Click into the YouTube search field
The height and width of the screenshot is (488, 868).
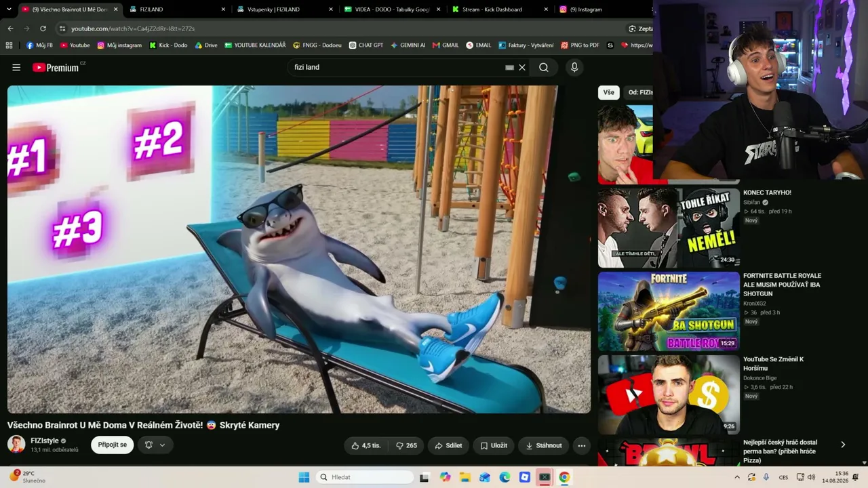pyautogui.click(x=397, y=67)
